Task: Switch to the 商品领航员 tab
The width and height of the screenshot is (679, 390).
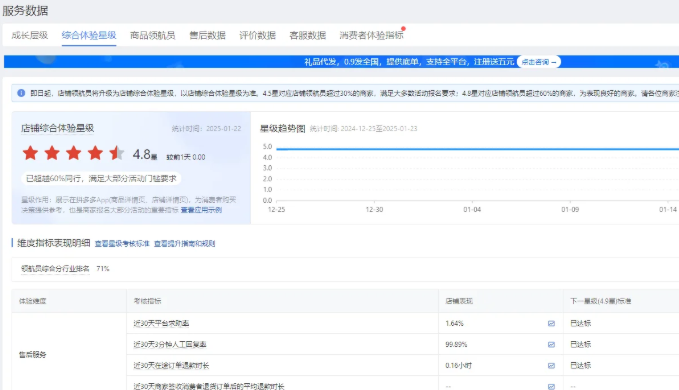Action: click(152, 35)
